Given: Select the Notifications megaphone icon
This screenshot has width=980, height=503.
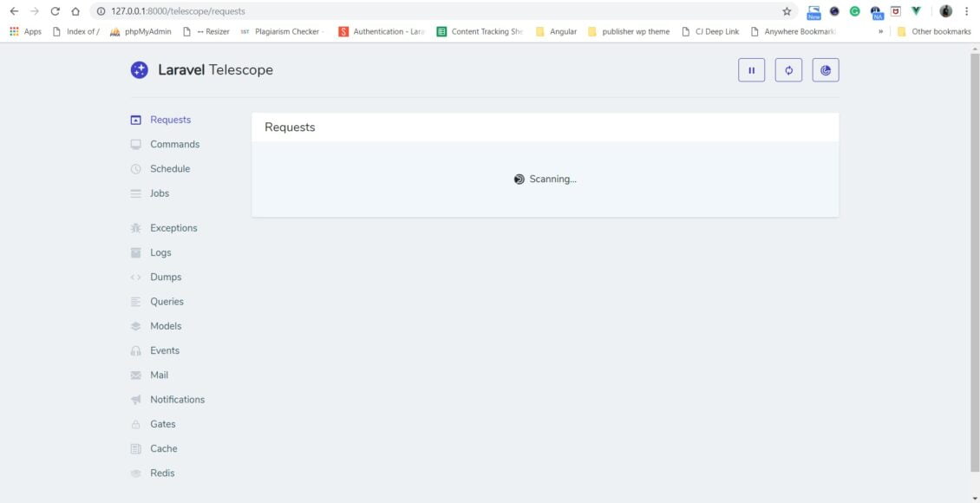Looking at the screenshot, I should click(x=136, y=399).
